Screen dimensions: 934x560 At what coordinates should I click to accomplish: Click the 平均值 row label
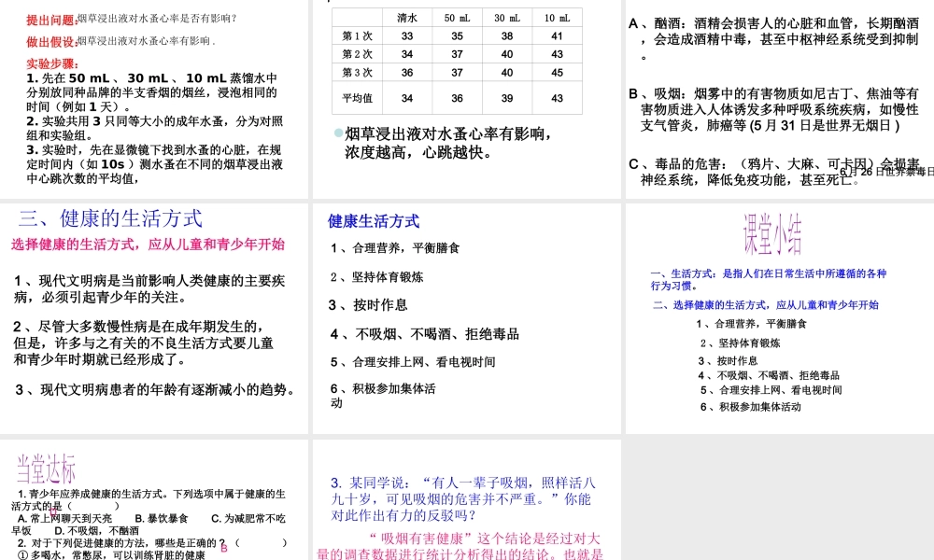358,98
